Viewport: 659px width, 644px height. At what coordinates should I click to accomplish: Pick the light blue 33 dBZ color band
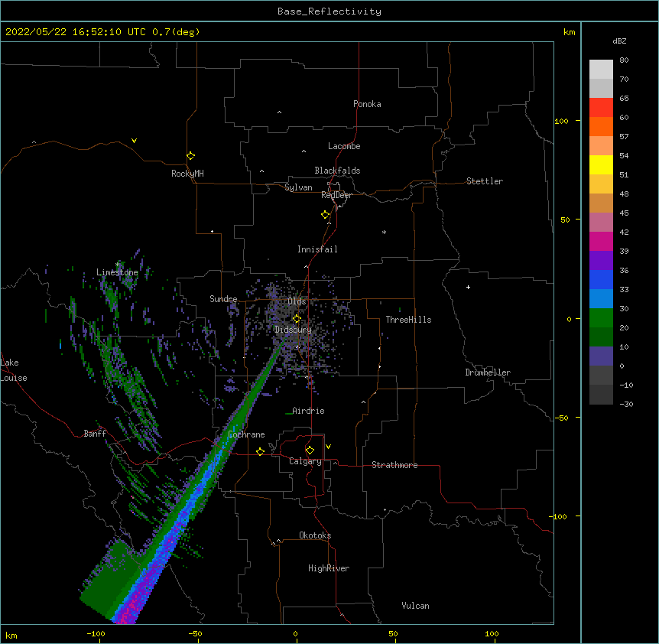click(601, 298)
